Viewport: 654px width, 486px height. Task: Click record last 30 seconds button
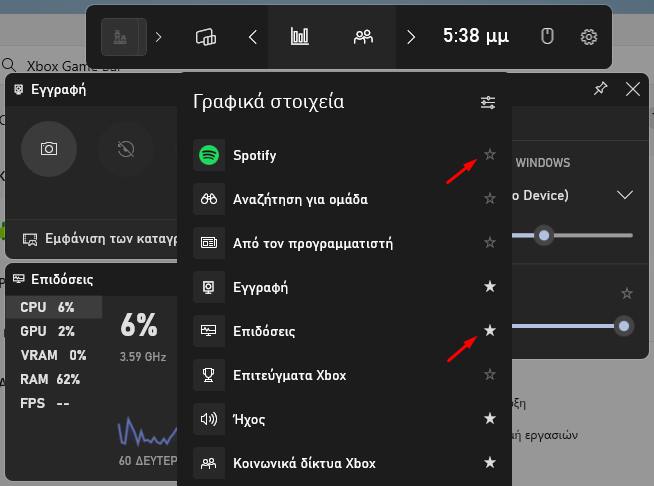tap(126, 149)
